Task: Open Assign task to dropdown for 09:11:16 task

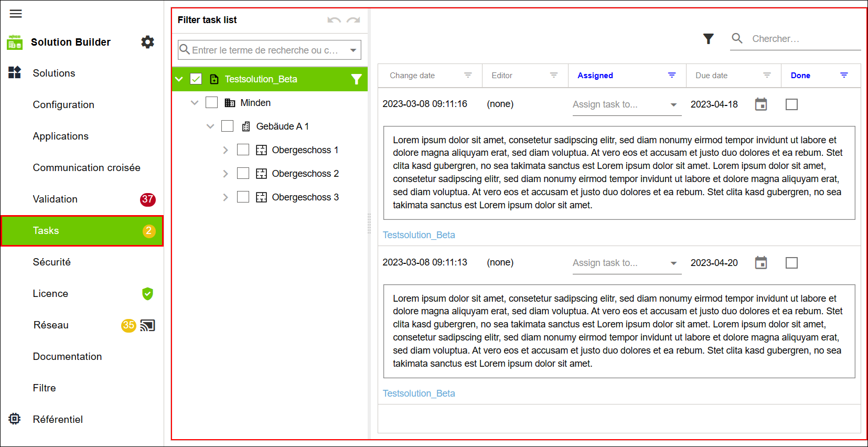Action: click(x=674, y=105)
